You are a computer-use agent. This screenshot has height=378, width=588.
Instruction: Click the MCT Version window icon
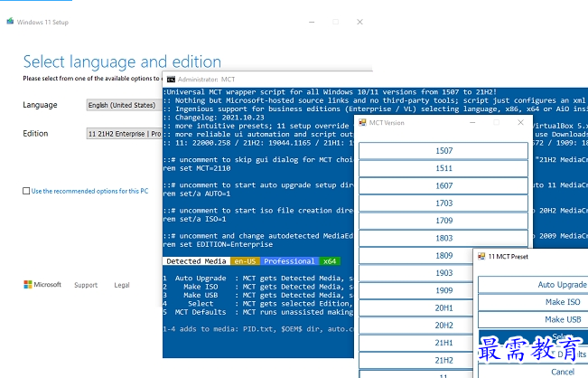click(x=362, y=122)
